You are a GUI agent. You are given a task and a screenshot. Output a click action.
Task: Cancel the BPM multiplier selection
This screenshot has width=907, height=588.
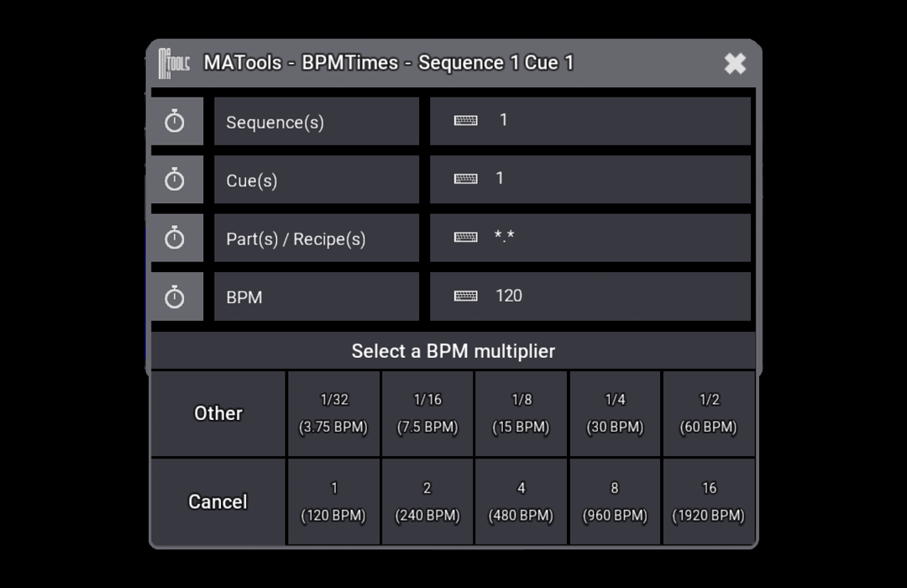click(x=218, y=501)
